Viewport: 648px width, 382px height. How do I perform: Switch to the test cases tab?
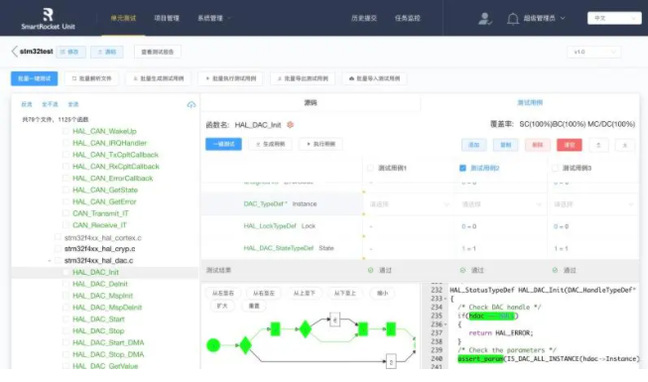pyautogui.click(x=530, y=103)
